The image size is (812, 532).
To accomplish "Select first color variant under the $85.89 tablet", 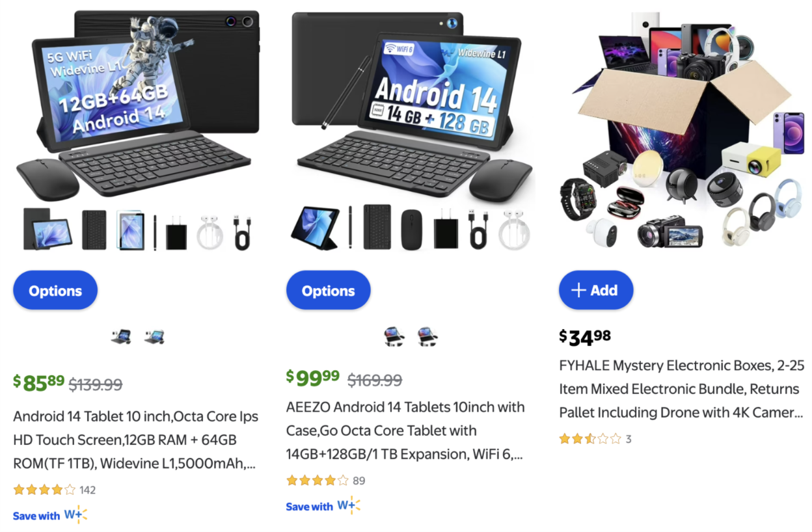I will 121,337.
